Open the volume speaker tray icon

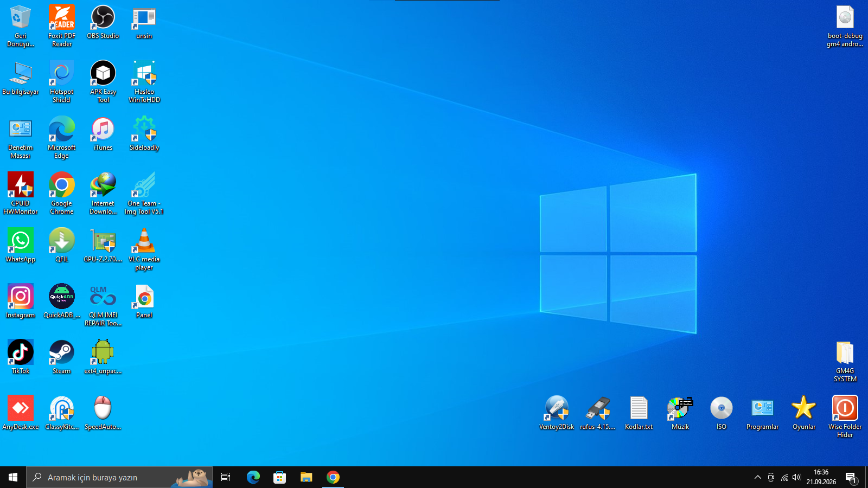(x=796, y=477)
